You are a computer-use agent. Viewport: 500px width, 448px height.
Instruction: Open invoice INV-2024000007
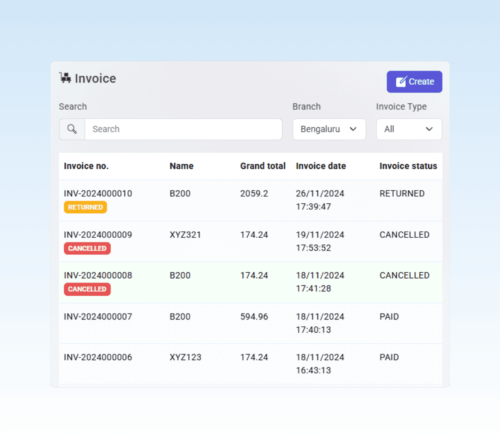(x=98, y=317)
